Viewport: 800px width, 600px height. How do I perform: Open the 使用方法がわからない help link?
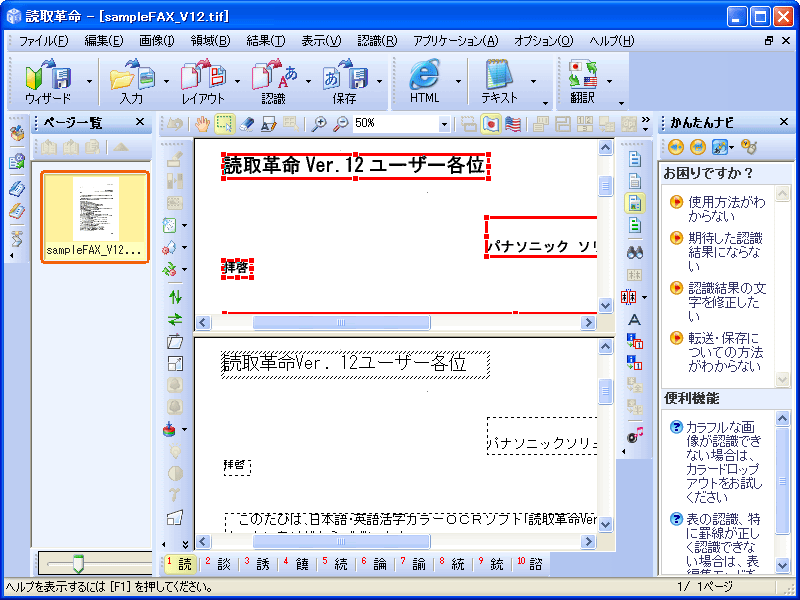[x=727, y=209]
